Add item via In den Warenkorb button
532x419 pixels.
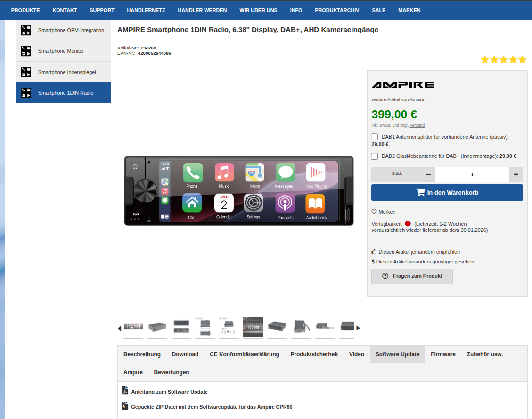coord(447,192)
